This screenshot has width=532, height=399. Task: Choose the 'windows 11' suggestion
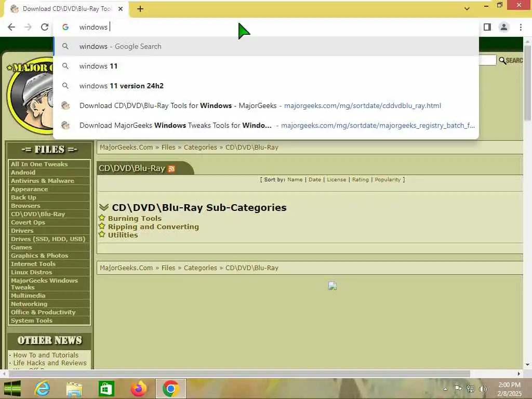coord(266,66)
